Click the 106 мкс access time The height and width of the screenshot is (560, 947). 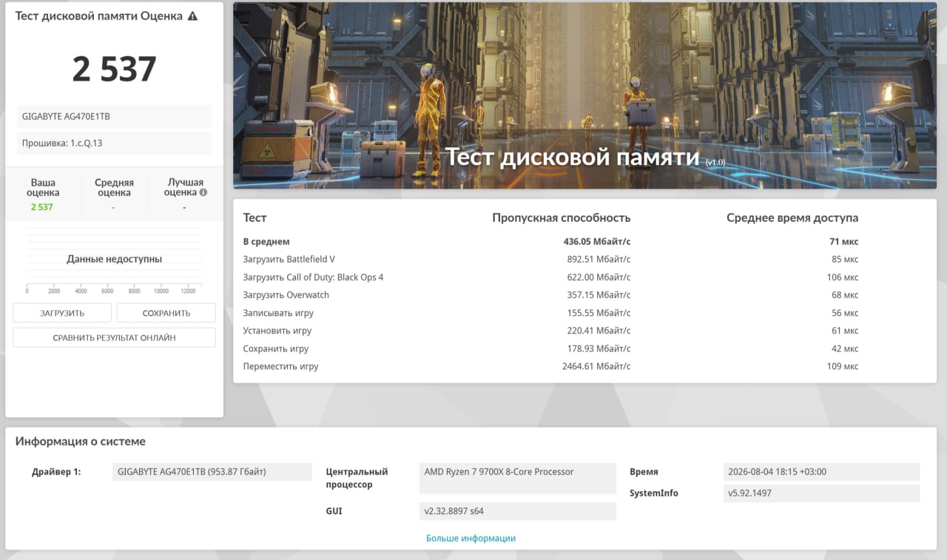pos(843,277)
